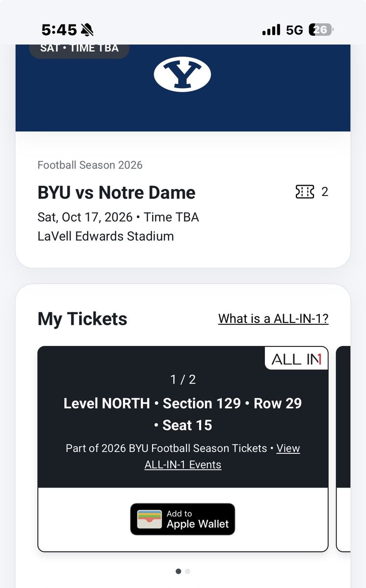Tap the 1 / 2 ticket counter

click(x=183, y=379)
